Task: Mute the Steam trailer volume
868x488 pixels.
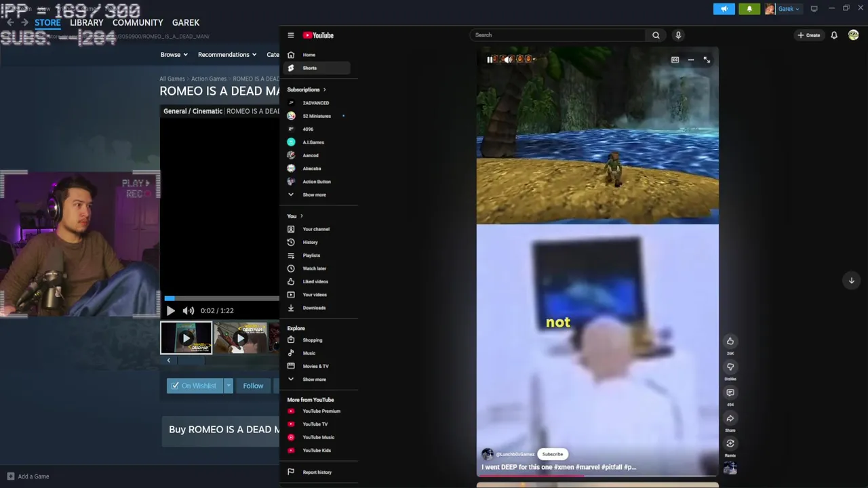Action: [x=188, y=310]
